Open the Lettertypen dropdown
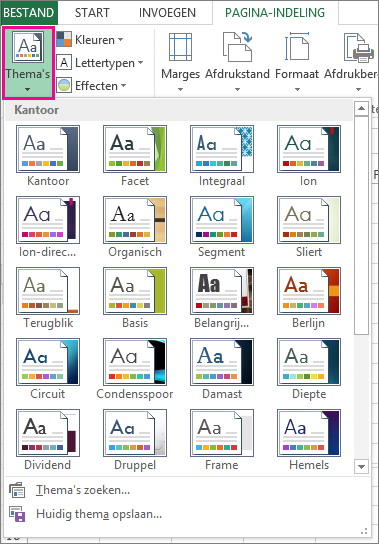 click(100, 63)
